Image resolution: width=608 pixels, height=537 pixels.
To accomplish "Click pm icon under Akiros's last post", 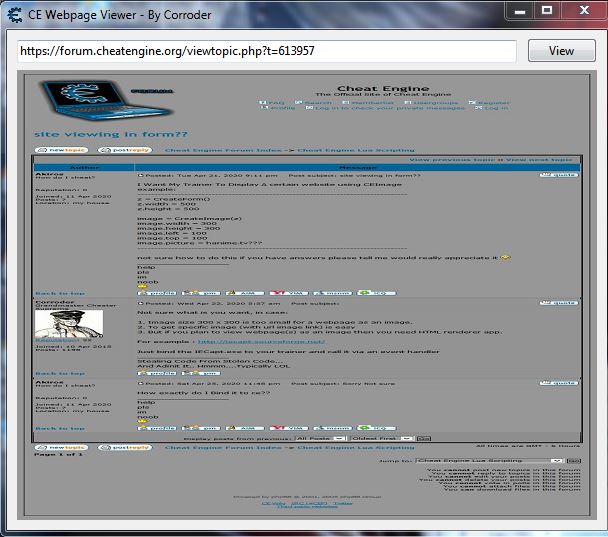I will coord(201,428).
